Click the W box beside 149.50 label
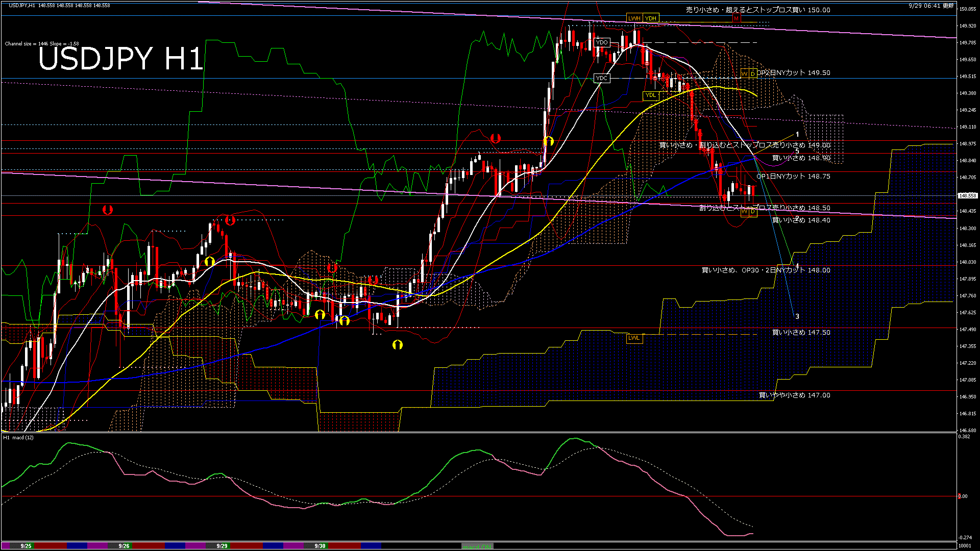Image resolution: width=980 pixels, height=551 pixels. click(x=745, y=74)
